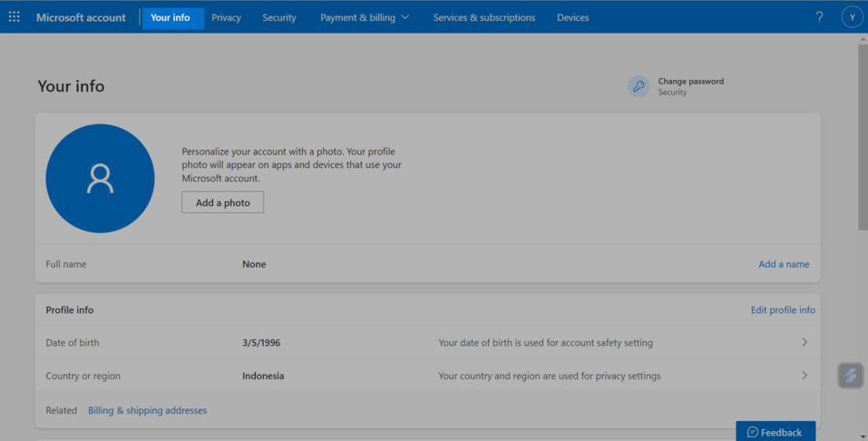Click Add a name link

click(784, 264)
